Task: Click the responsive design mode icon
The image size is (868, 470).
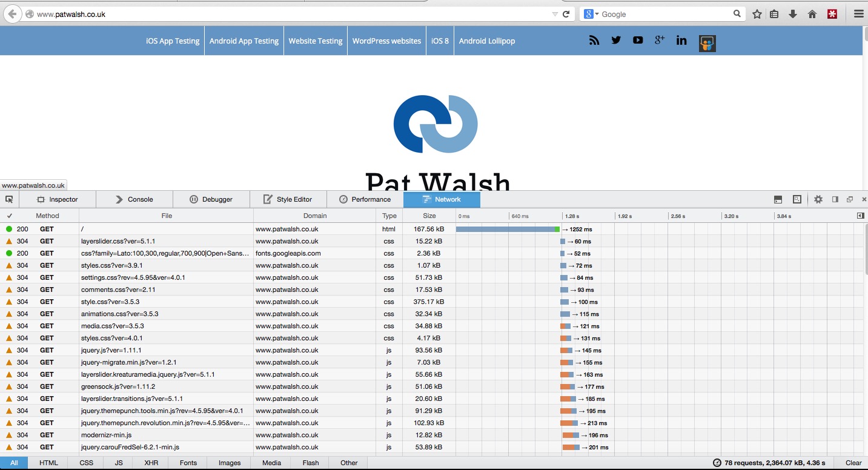Action: click(797, 199)
